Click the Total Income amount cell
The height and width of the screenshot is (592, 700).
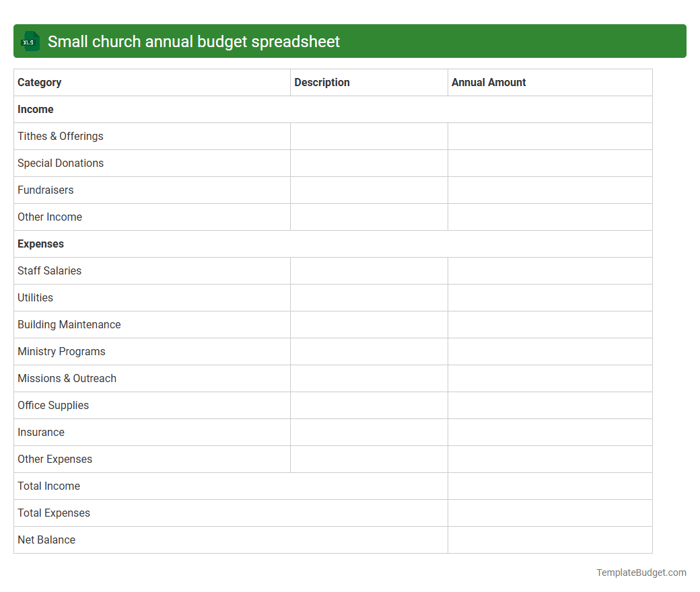[550, 486]
